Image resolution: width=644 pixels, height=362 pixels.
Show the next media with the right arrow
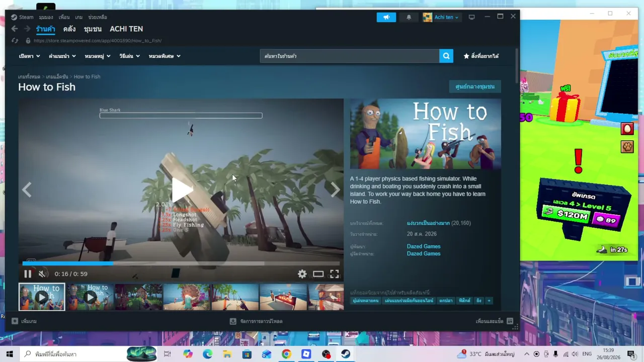tap(335, 189)
